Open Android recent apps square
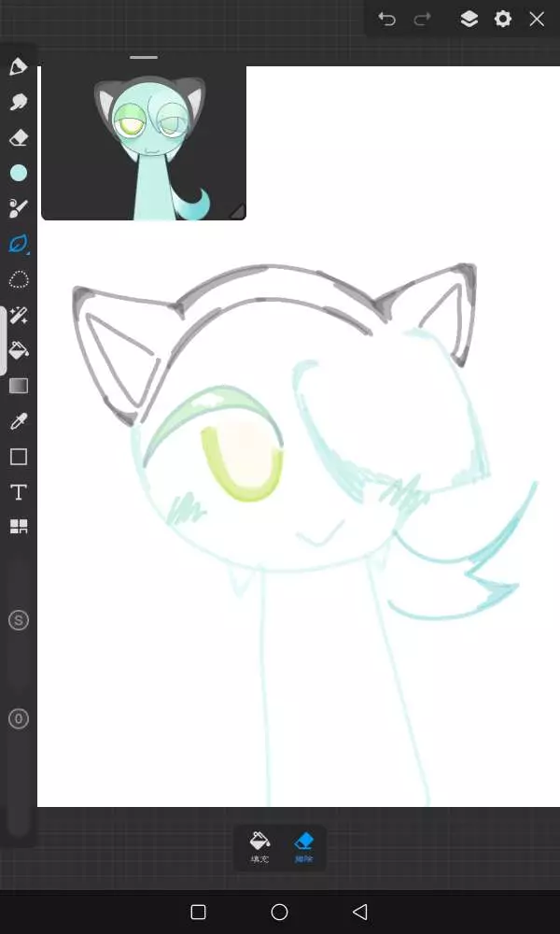Viewport: 560px width, 934px height. coord(198,912)
